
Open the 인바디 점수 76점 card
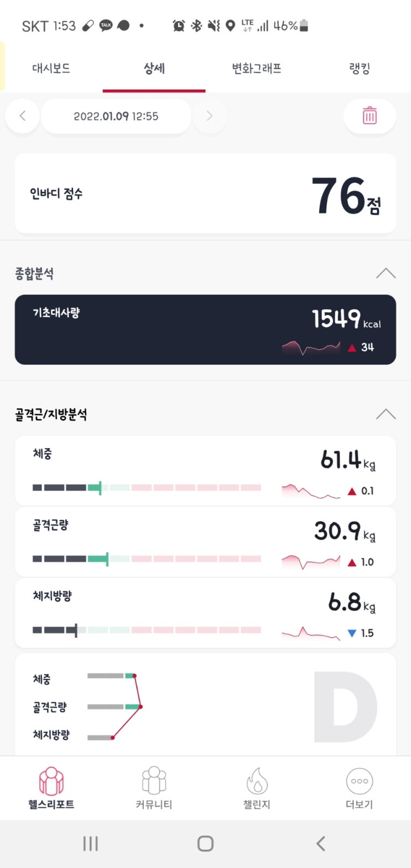[205, 194]
